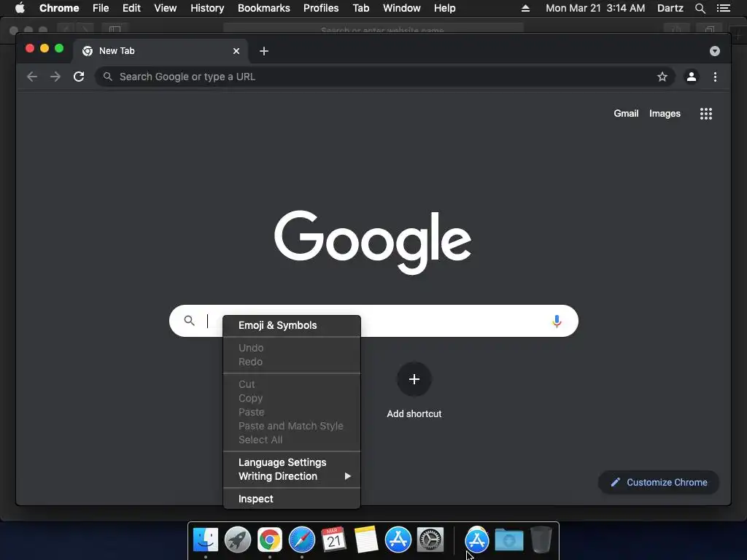Click the Customize Chrome button

(659, 483)
